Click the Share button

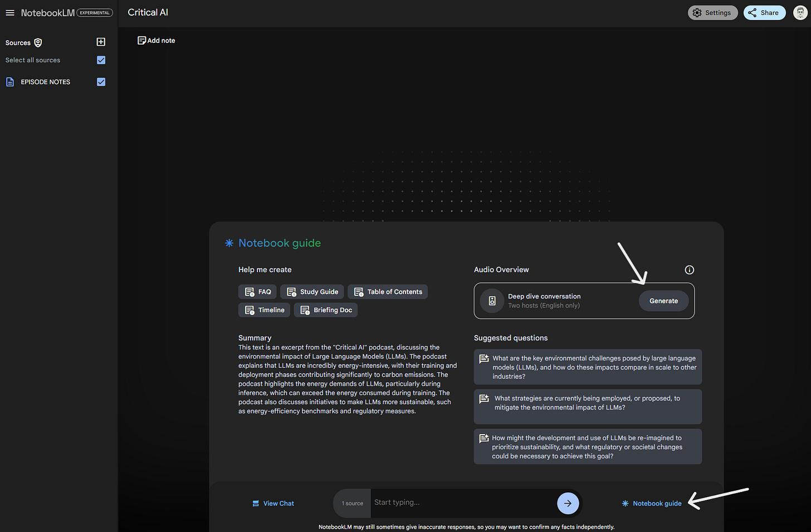pos(764,13)
